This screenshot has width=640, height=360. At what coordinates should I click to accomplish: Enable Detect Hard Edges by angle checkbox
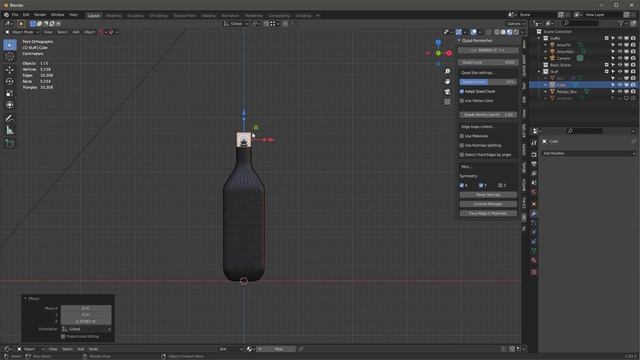tap(462, 155)
